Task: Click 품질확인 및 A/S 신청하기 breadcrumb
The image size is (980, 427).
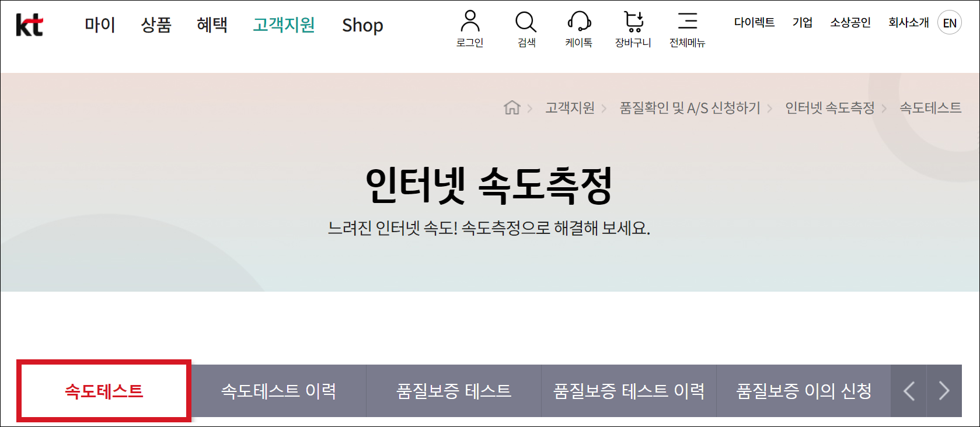Action: tap(690, 108)
